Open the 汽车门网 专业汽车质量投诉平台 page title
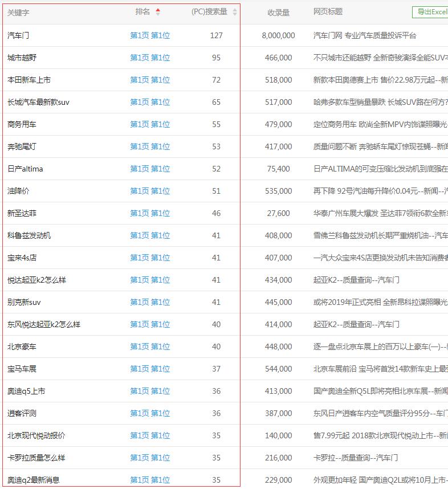 365,35
